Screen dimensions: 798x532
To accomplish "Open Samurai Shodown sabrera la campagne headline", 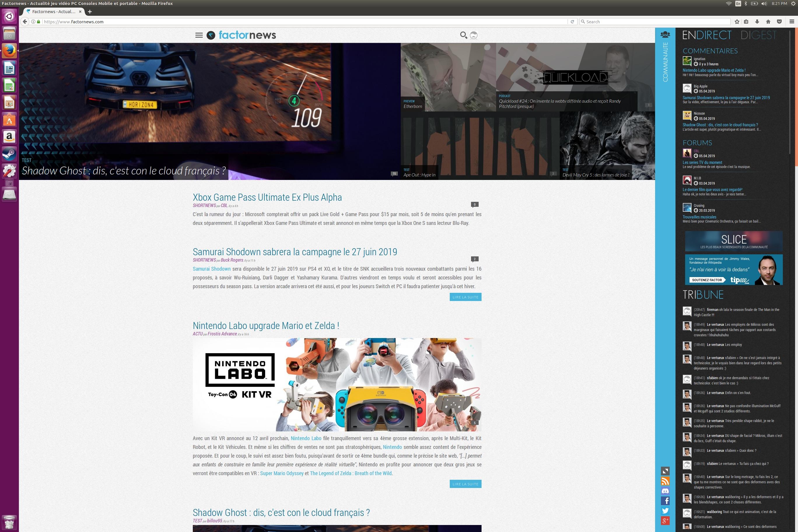I will (295, 252).
